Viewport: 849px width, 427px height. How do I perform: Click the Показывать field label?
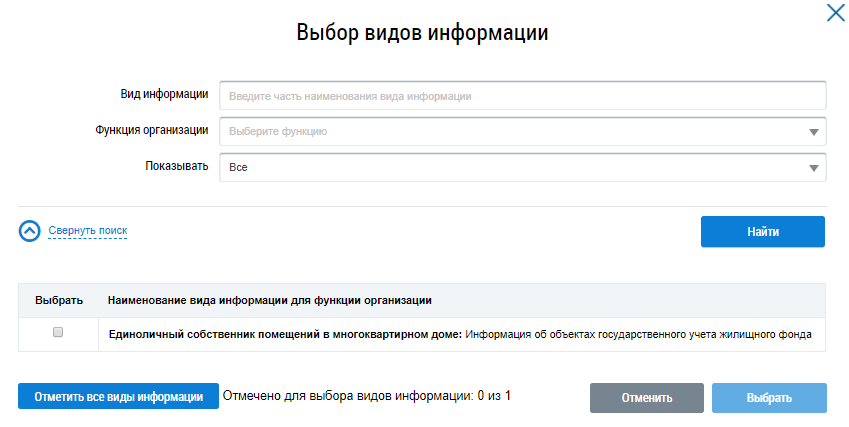pyautogui.click(x=176, y=166)
